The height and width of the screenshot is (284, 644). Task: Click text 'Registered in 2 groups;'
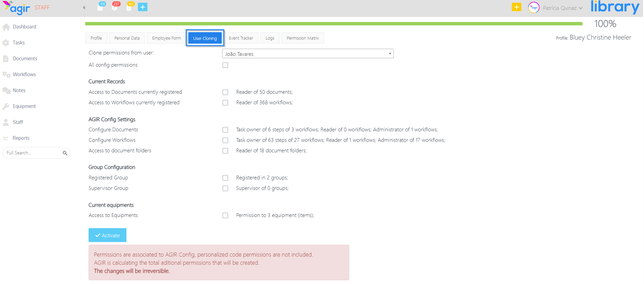262,178
